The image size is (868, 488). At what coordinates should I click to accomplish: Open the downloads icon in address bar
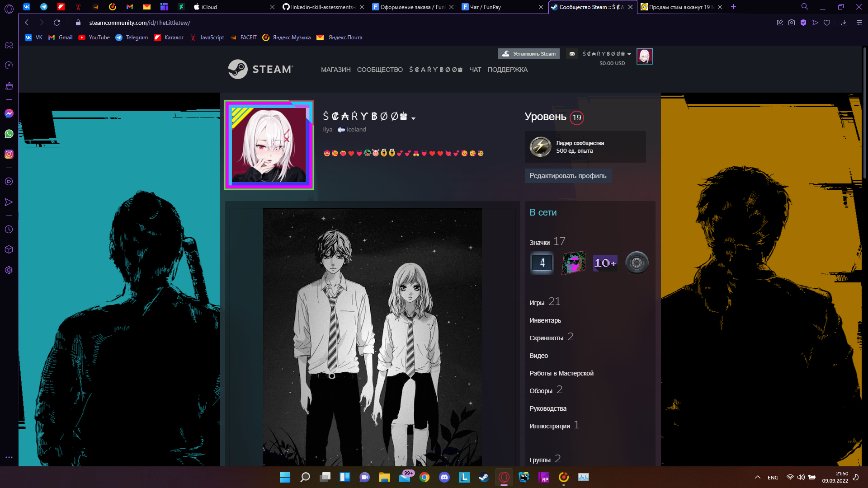pos(844,23)
